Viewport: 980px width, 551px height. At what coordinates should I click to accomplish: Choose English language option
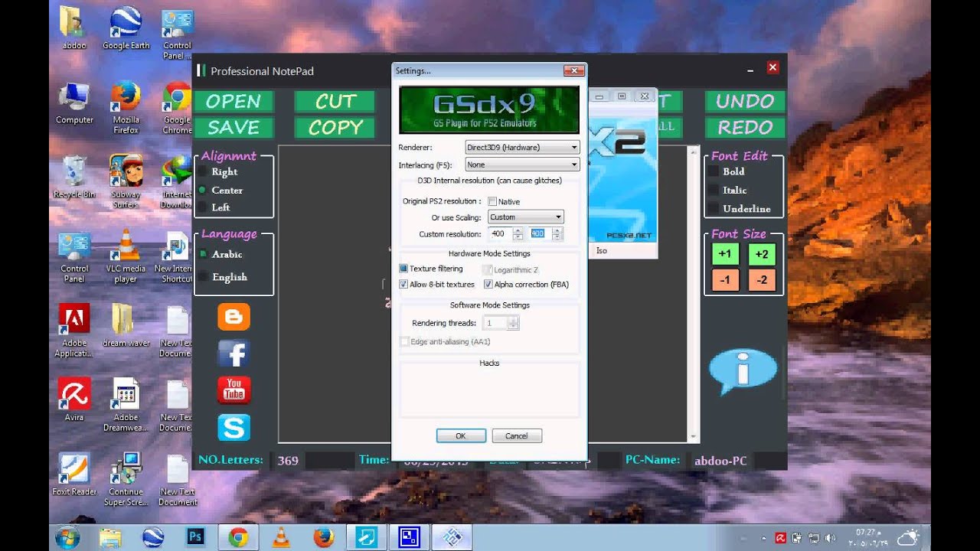(x=203, y=277)
